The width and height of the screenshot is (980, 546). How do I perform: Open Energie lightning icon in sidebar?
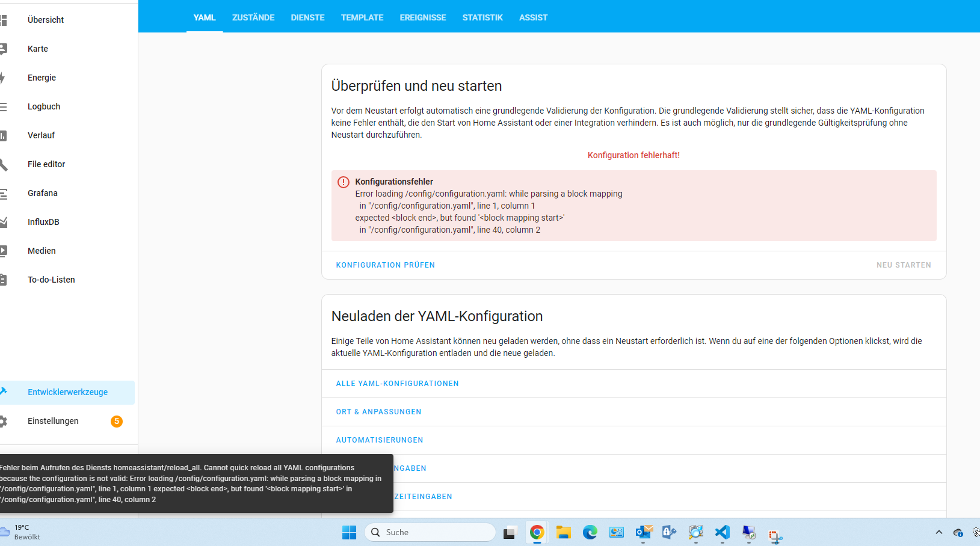3,78
